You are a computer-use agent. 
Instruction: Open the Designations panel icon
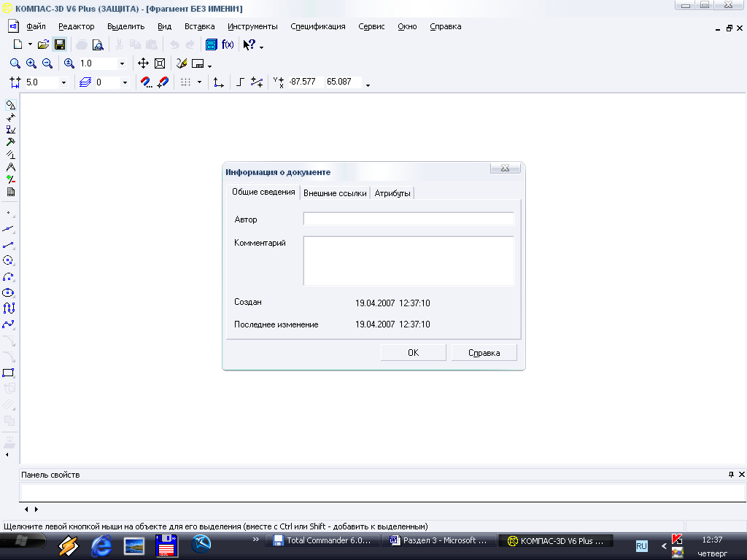(x=10, y=130)
